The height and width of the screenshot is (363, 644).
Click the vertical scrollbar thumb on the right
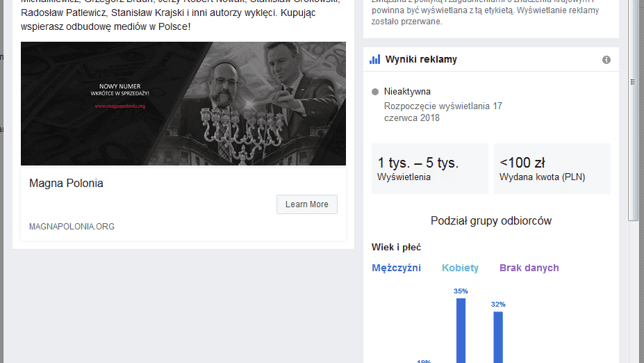click(x=633, y=111)
